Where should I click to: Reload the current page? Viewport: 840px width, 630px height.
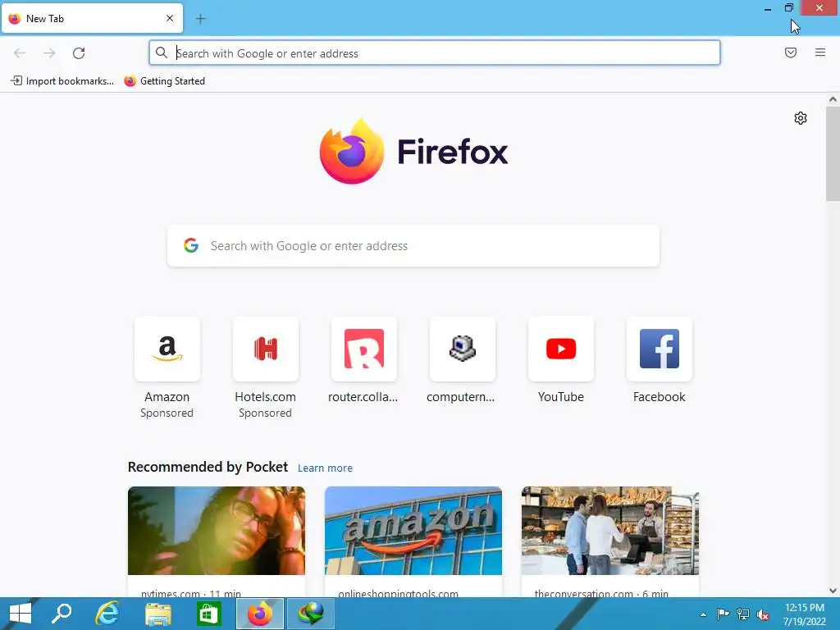coord(79,53)
